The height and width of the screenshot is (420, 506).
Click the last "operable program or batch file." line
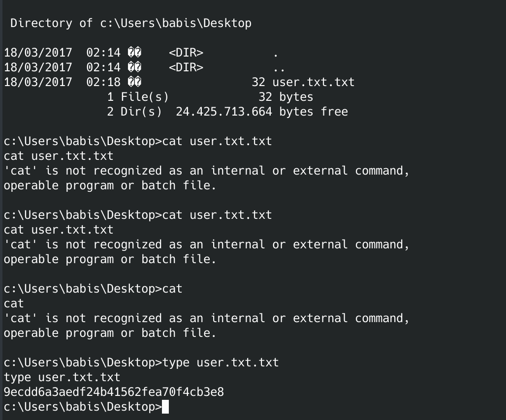coord(110,333)
